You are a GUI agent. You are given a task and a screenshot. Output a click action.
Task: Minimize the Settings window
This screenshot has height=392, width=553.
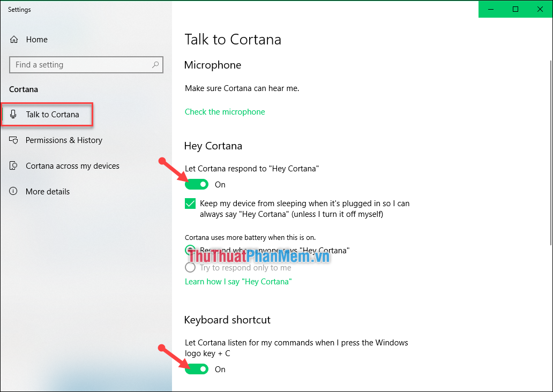point(491,9)
